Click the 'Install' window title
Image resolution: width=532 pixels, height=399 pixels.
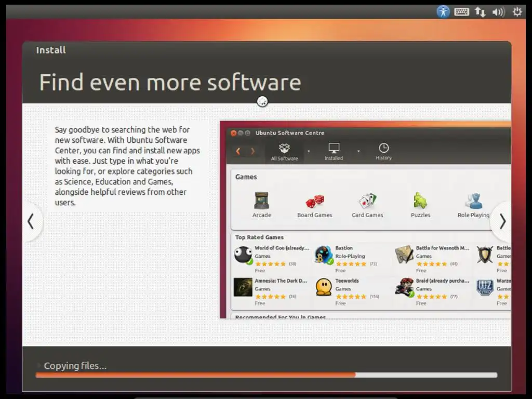(51, 50)
